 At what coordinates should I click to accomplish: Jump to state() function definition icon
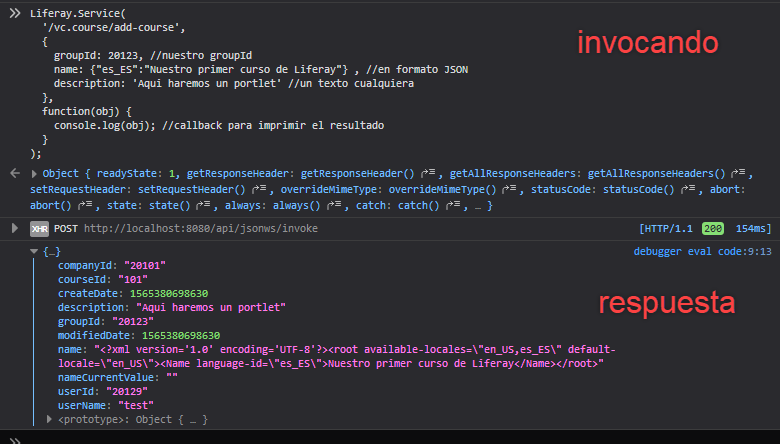(203, 205)
